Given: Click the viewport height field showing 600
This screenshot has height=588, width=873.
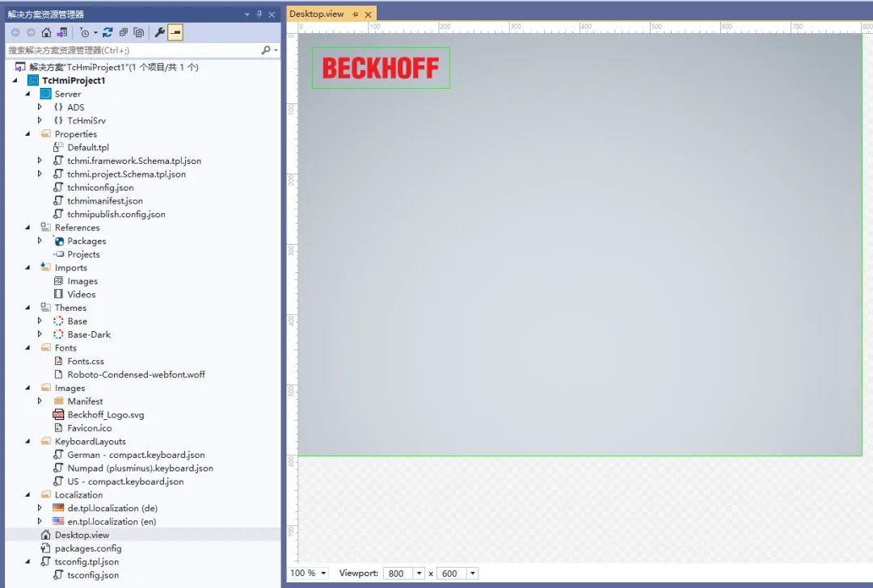Looking at the screenshot, I should pos(452,573).
